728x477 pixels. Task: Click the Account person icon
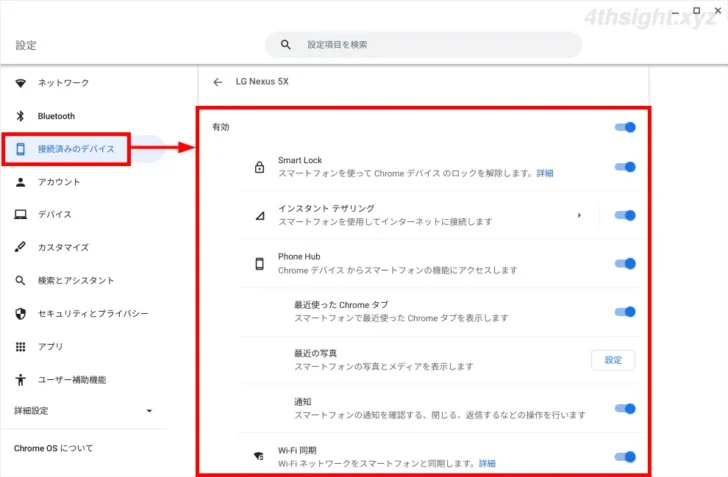20,182
